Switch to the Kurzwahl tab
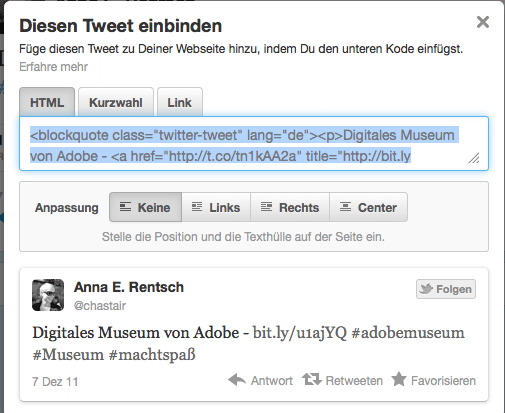Viewport: 505px width, 413px height. 116,102
